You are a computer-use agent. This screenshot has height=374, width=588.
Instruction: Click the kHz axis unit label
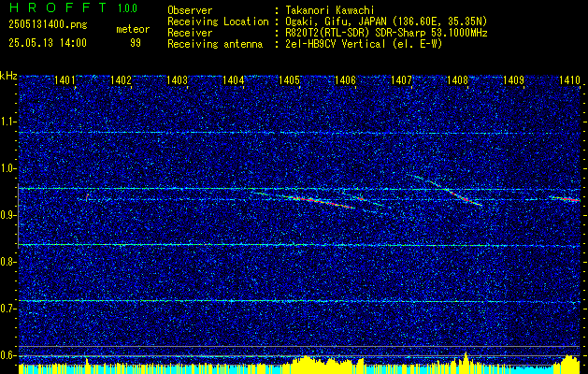[8, 76]
